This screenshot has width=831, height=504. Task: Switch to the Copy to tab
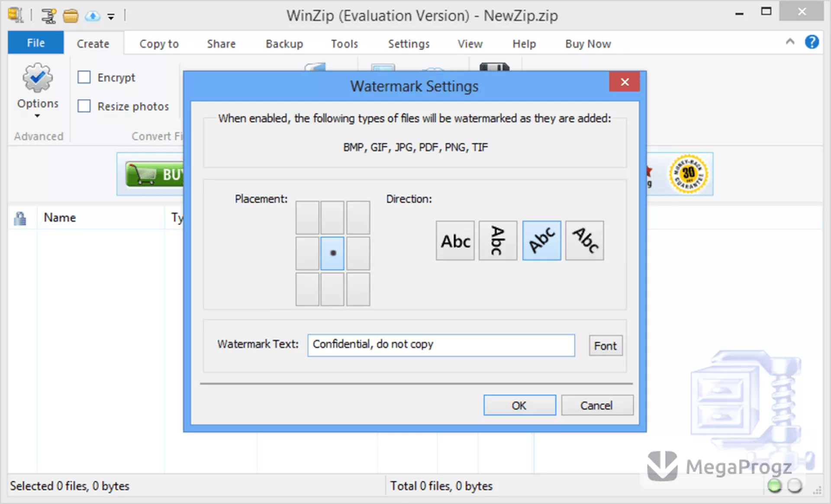159,44
